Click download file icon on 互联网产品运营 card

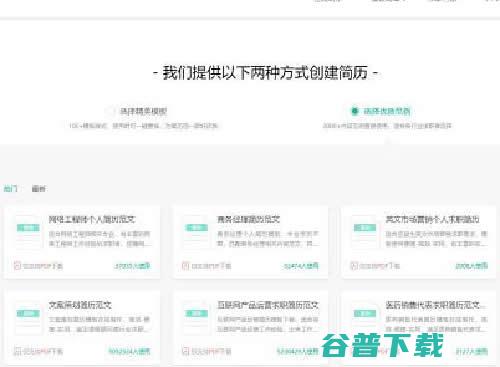click(x=185, y=351)
